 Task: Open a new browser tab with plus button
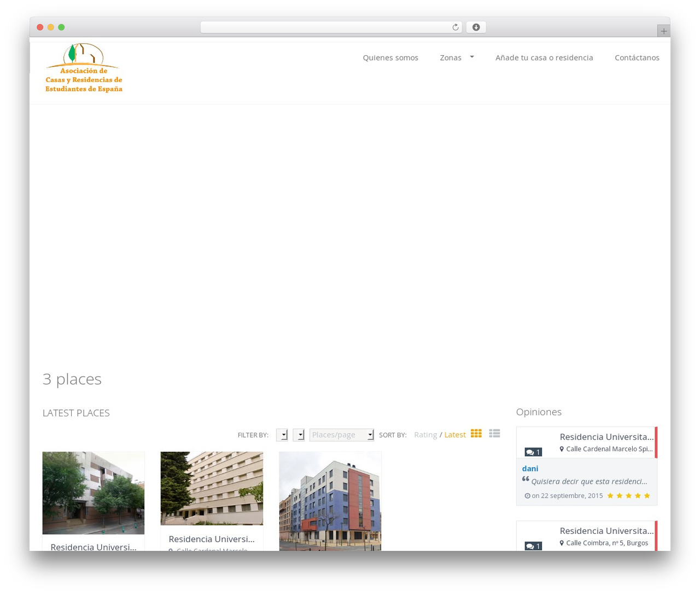pyautogui.click(x=663, y=31)
